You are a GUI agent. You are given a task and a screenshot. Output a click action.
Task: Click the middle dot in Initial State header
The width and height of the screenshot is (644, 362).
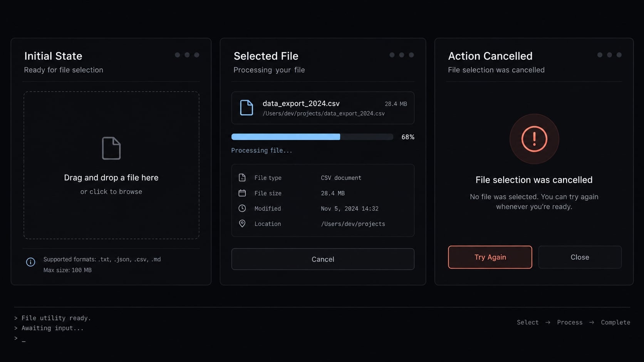(187, 55)
